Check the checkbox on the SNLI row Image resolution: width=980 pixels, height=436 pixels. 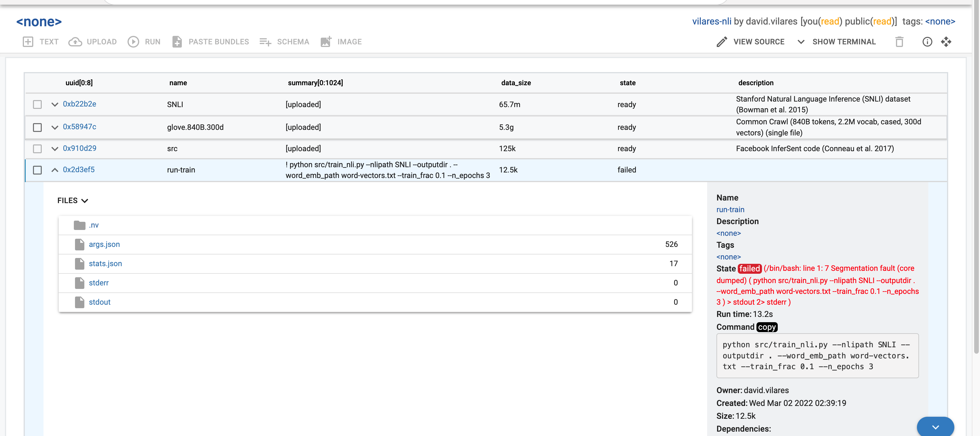click(37, 104)
